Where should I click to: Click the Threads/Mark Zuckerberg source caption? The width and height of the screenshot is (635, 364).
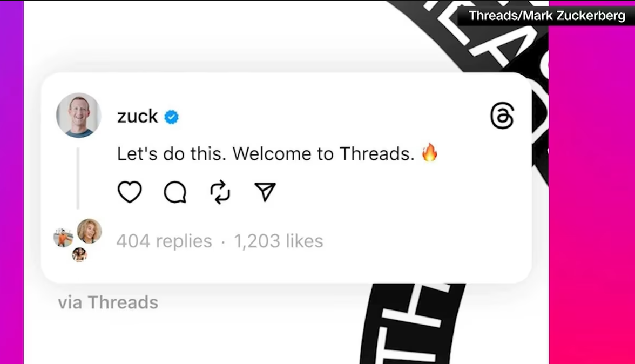[546, 16]
